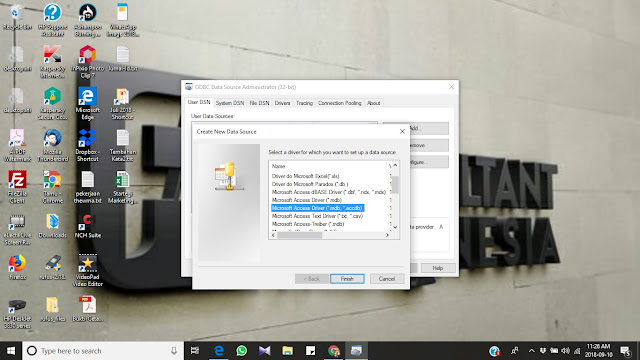640x360 pixels.
Task: Click the driver list scroll-up arrow
Action: tap(395, 165)
